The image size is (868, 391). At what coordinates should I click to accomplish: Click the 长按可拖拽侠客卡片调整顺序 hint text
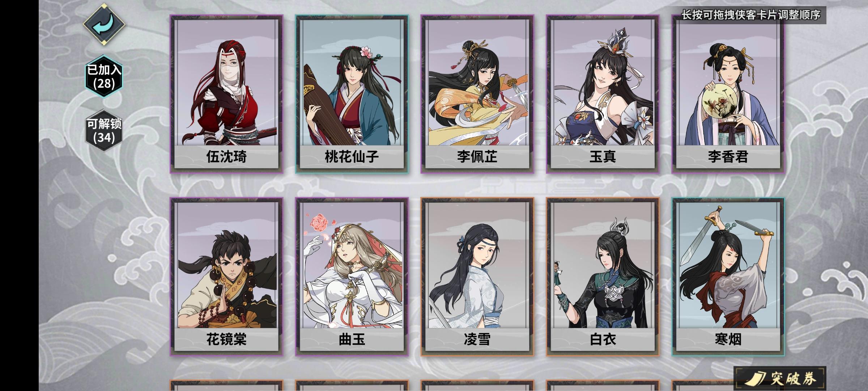pyautogui.click(x=751, y=15)
